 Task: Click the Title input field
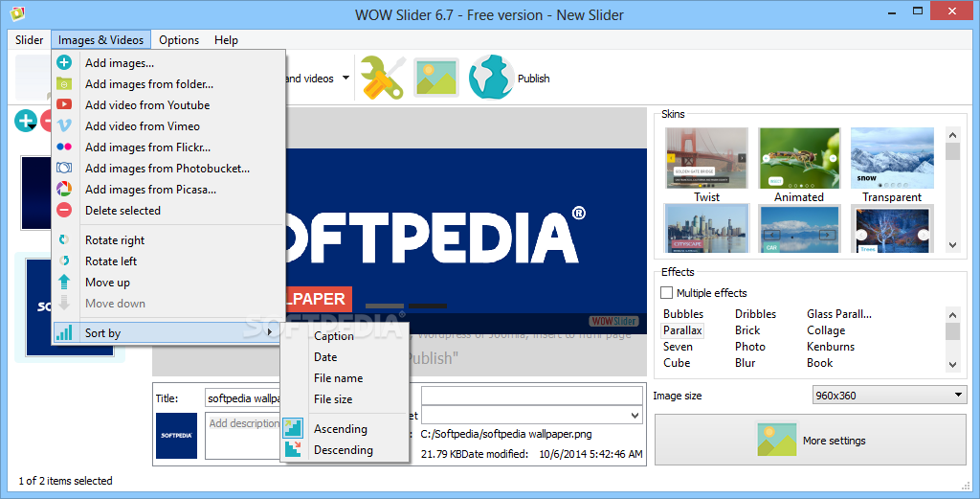pos(244,397)
